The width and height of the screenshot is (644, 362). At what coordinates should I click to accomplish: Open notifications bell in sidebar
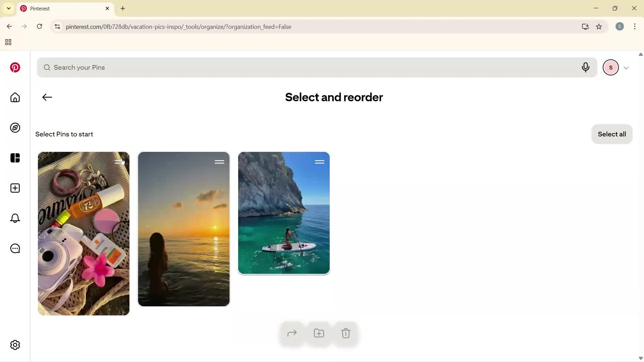tap(15, 218)
